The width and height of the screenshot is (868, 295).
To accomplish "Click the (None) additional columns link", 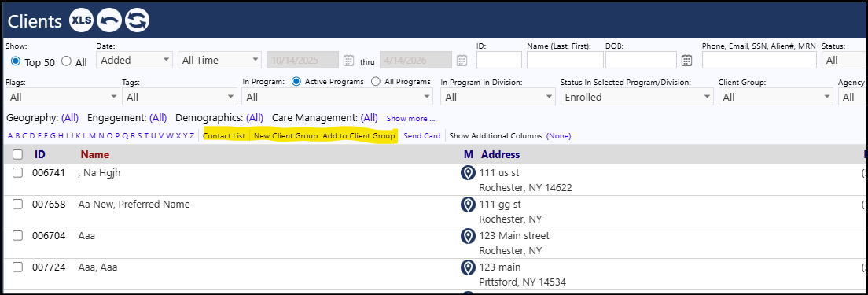I will [558, 135].
